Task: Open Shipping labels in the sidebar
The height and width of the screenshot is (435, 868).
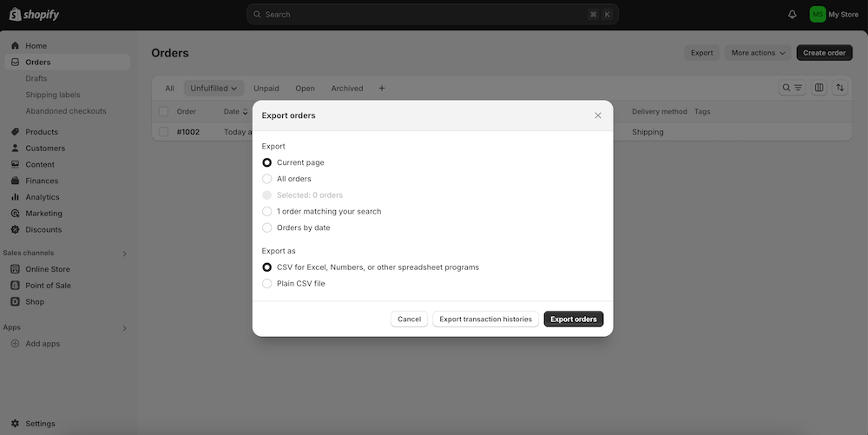Action: tap(53, 95)
